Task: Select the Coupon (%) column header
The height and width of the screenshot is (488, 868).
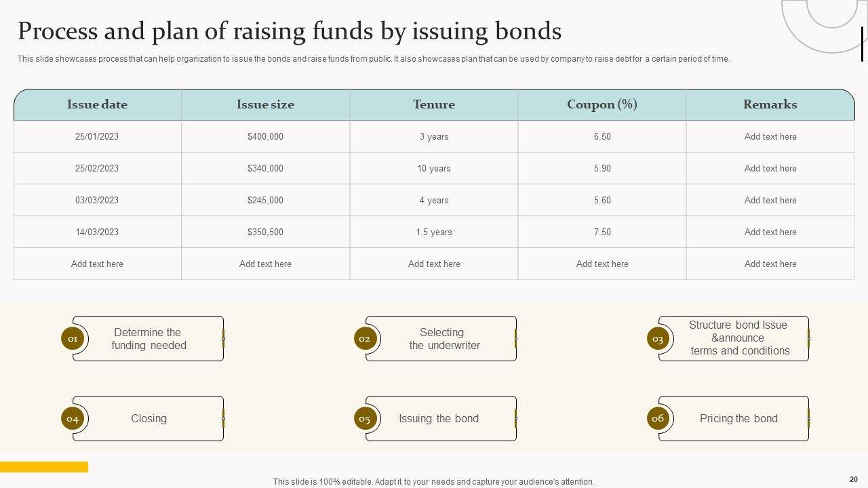Action: [x=602, y=104]
